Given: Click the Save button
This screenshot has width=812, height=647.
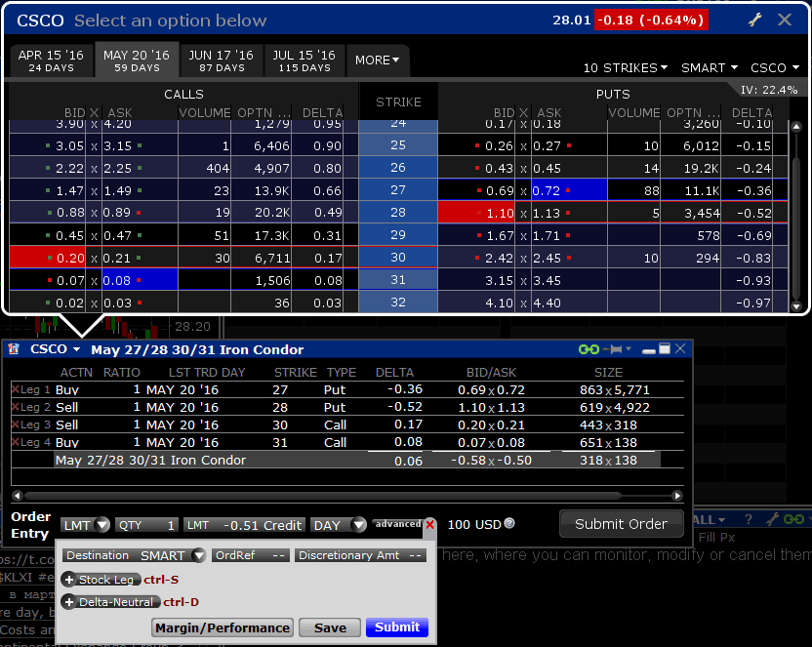Looking at the screenshot, I should click(x=330, y=627).
